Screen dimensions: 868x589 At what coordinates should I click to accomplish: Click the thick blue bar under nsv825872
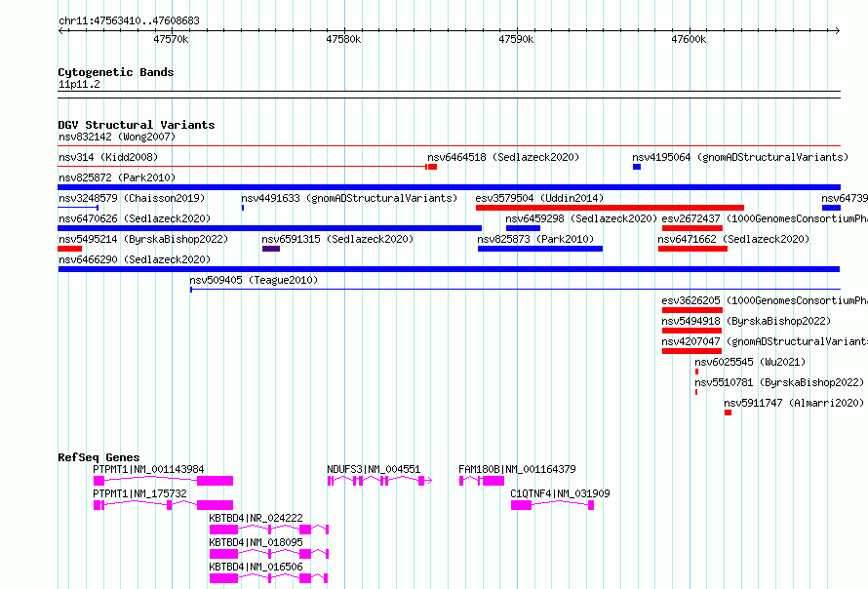449,187
